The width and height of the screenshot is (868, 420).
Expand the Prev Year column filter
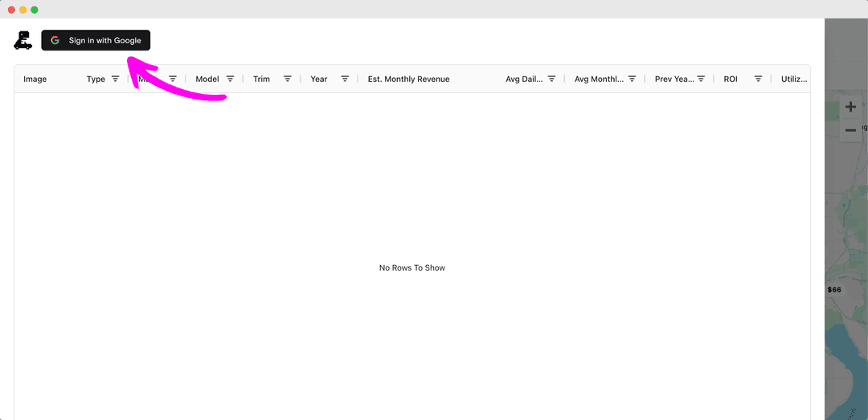pyautogui.click(x=701, y=79)
